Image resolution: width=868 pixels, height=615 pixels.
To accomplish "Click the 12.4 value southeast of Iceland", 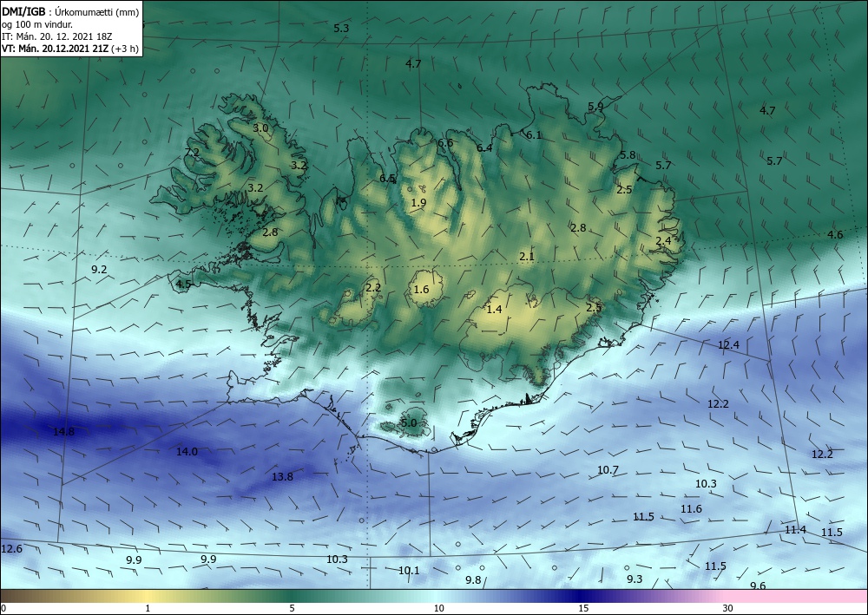I will (x=728, y=345).
